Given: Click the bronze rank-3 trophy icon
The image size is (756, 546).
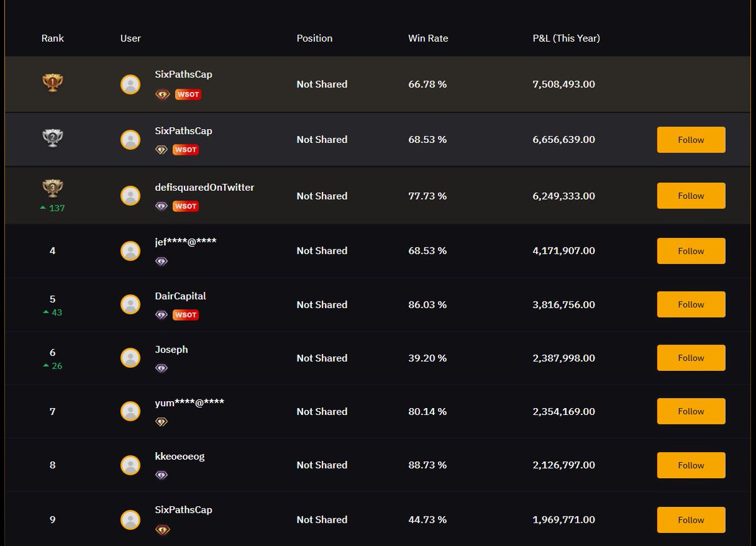Looking at the screenshot, I should (52, 188).
